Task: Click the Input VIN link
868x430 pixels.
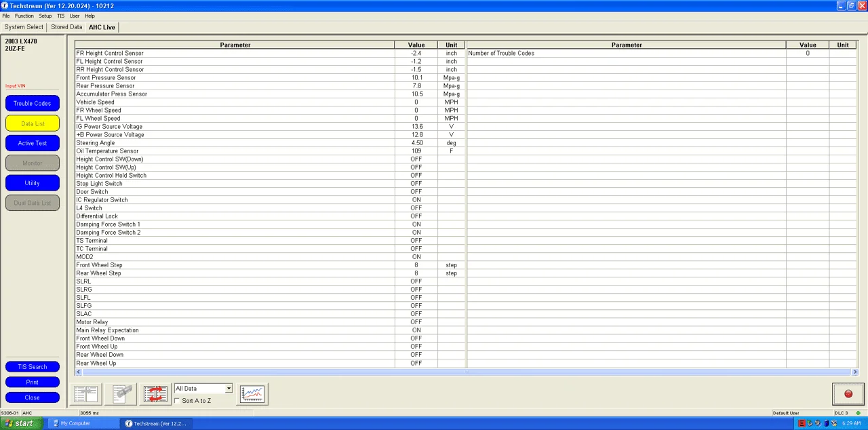Action: [x=16, y=86]
